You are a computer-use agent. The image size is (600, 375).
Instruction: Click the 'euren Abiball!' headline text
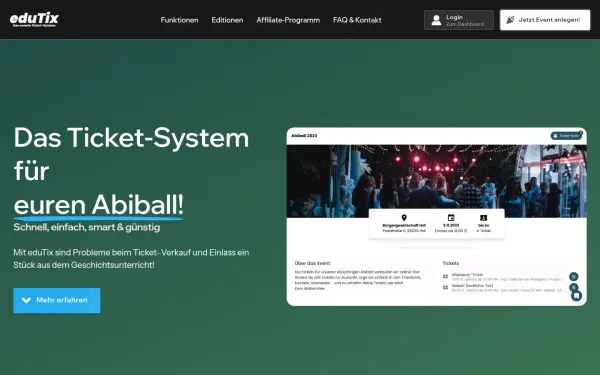coord(99,205)
